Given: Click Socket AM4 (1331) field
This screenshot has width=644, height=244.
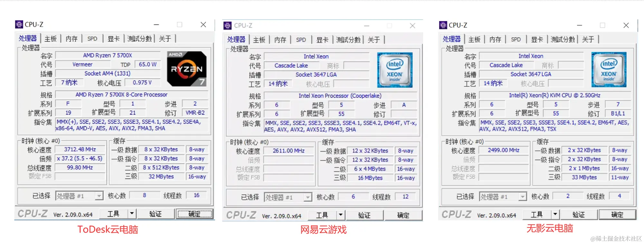Looking at the screenshot, I should coord(108,73).
